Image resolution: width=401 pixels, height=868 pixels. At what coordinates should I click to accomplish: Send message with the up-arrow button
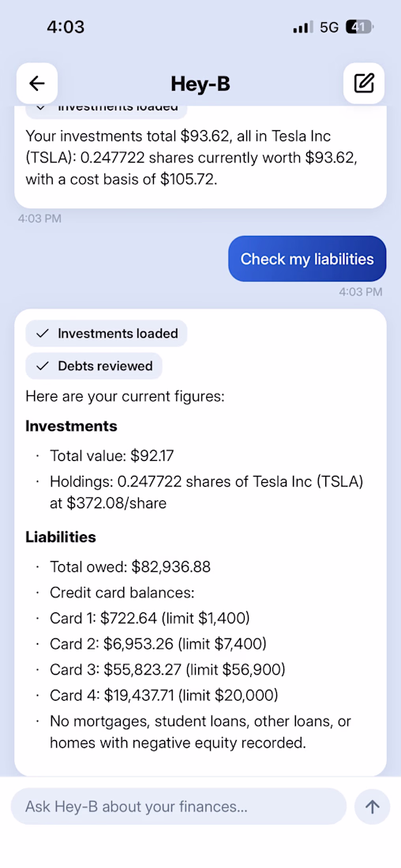pos(373,806)
